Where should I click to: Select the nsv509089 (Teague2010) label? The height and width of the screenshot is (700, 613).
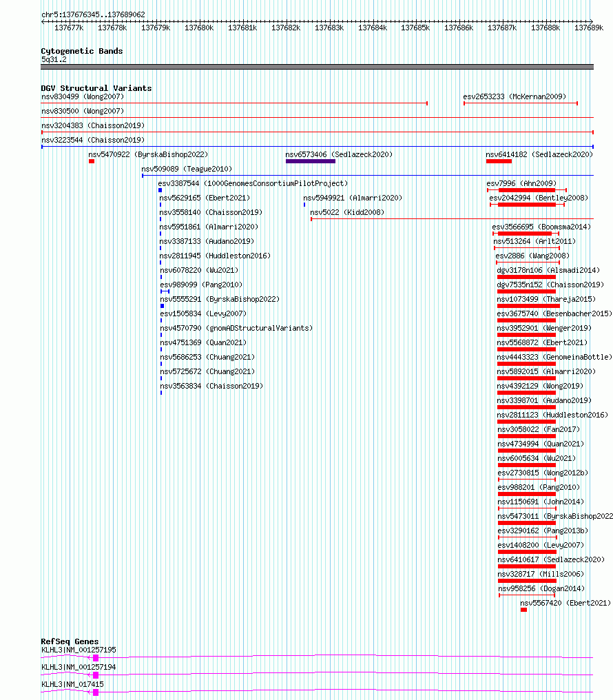pyautogui.click(x=187, y=169)
